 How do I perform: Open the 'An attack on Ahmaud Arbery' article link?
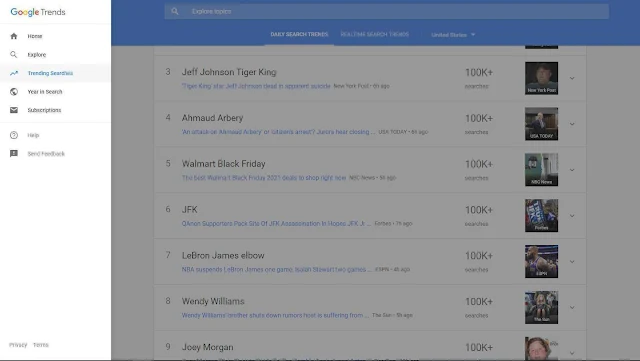coord(278,132)
